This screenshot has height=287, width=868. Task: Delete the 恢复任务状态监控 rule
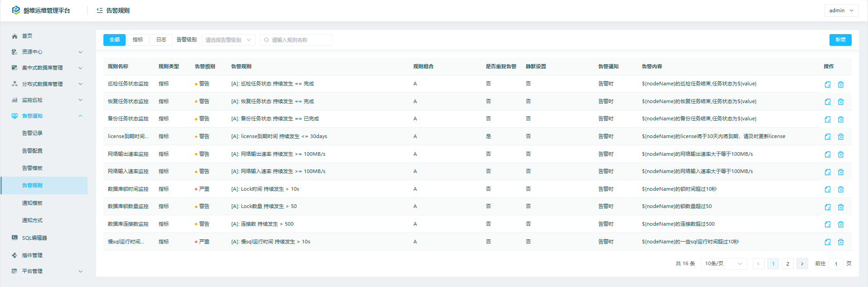[841, 102]
